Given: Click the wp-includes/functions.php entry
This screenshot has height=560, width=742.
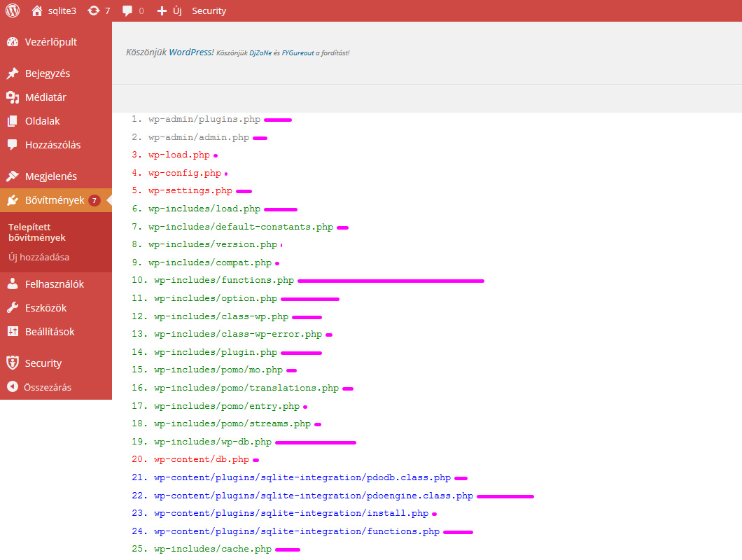Looking at the screenshot, I should (224, 280).
